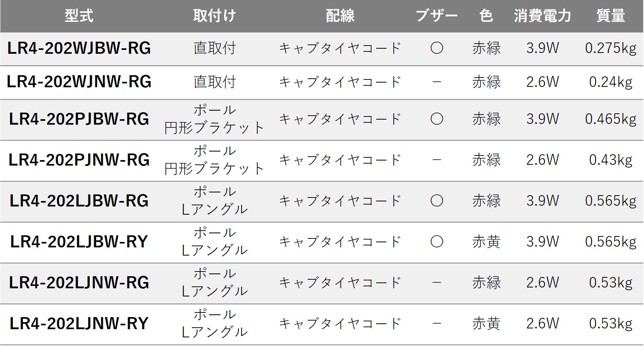Select the 配線 header cell

[340, 16]
